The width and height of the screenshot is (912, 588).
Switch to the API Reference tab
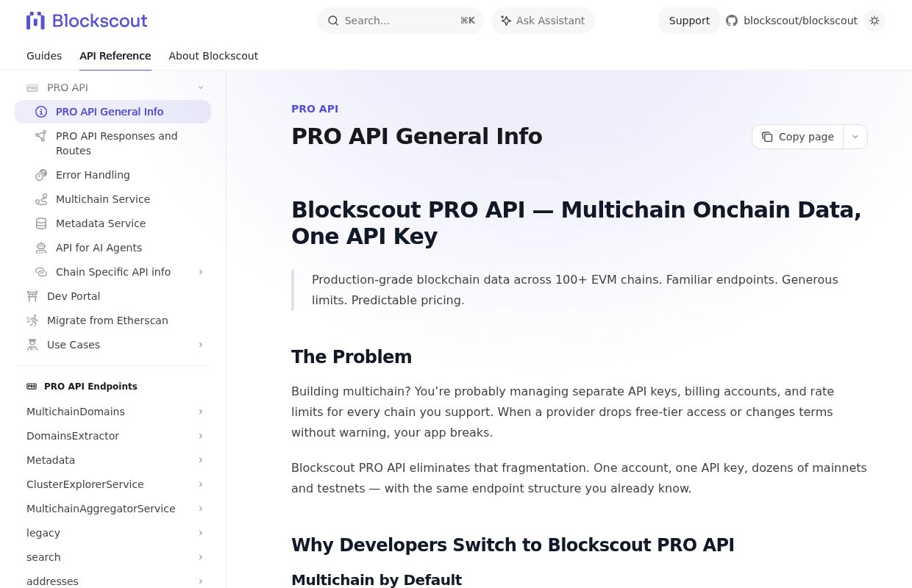[115, 56]
